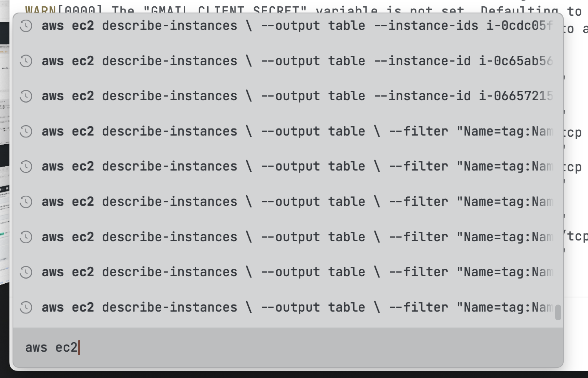The image size is (588, 378).
Task: Click the history icon on the fourth tag:Name filter entry
Action: point(26,131)
